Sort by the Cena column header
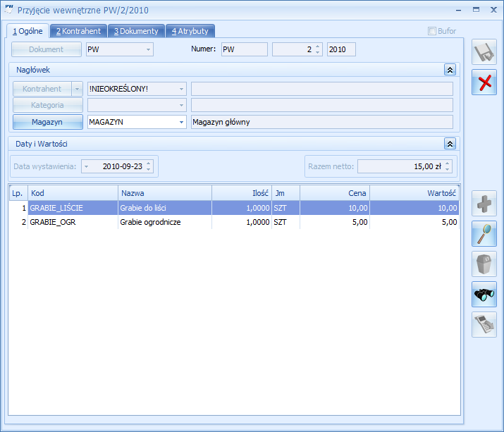Viewport: 504px width, 432px height. 335,193
